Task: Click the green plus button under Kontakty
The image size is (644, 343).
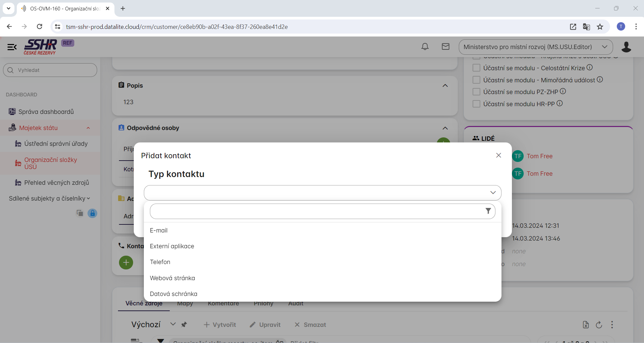Action: pyautogui.click(x=126, y=262)
